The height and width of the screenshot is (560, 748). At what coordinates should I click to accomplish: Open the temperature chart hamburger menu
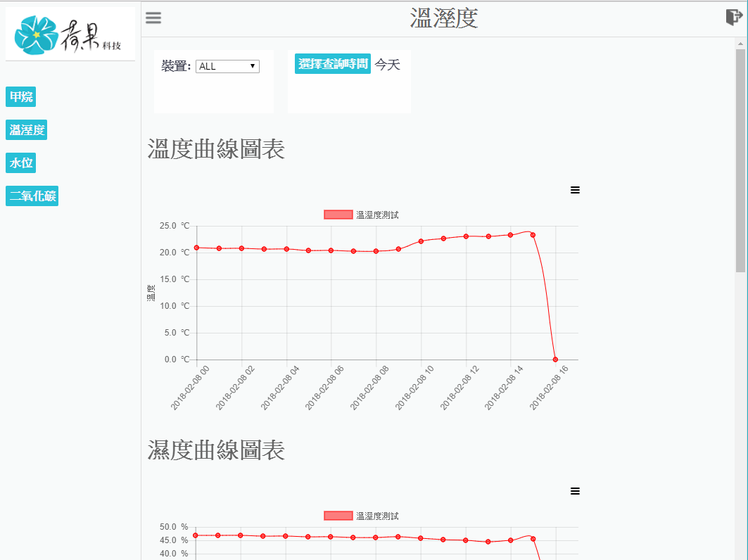(575, 190)
